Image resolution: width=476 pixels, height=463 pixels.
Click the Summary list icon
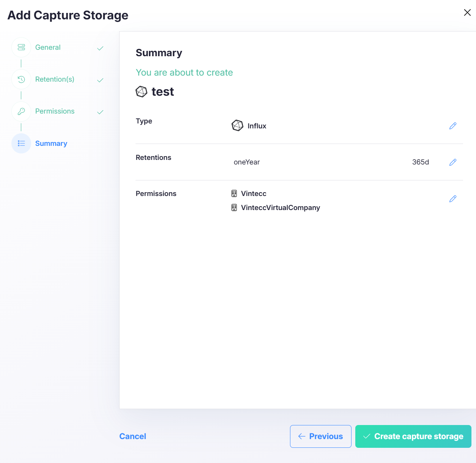tap(21, 143)
